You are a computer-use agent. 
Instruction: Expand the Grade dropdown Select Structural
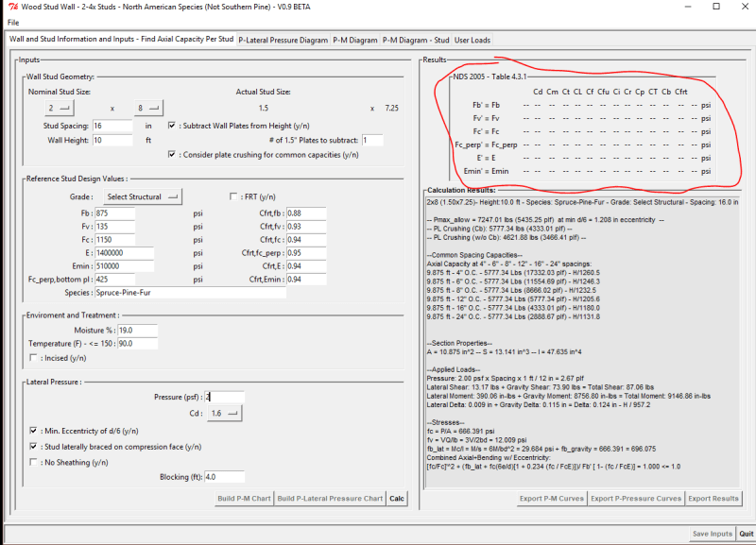click(x=143, y=196)
